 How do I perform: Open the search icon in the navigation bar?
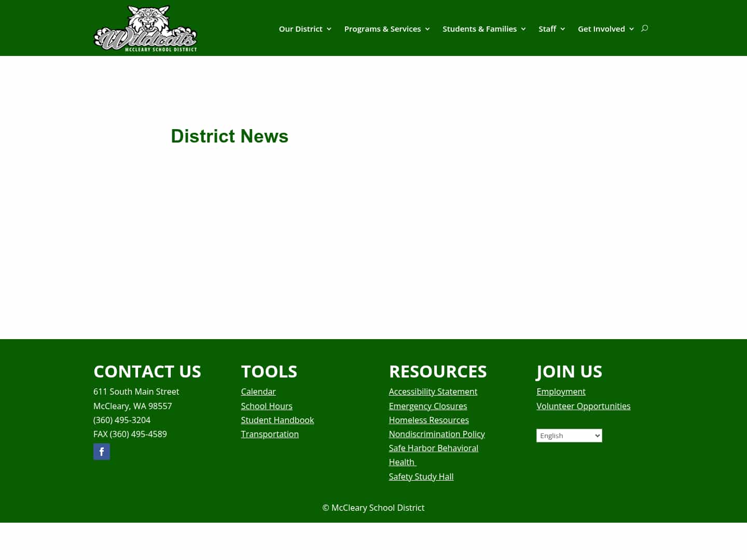644,29
